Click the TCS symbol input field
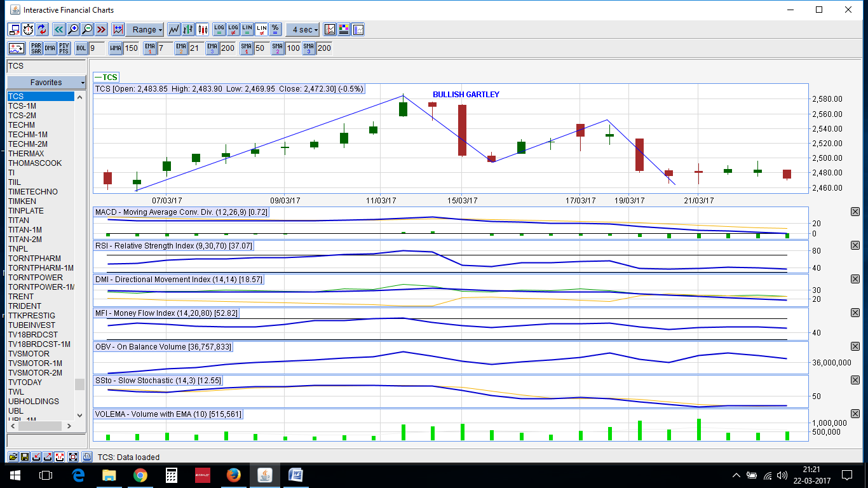868x488 pixels. coord(46,66)
